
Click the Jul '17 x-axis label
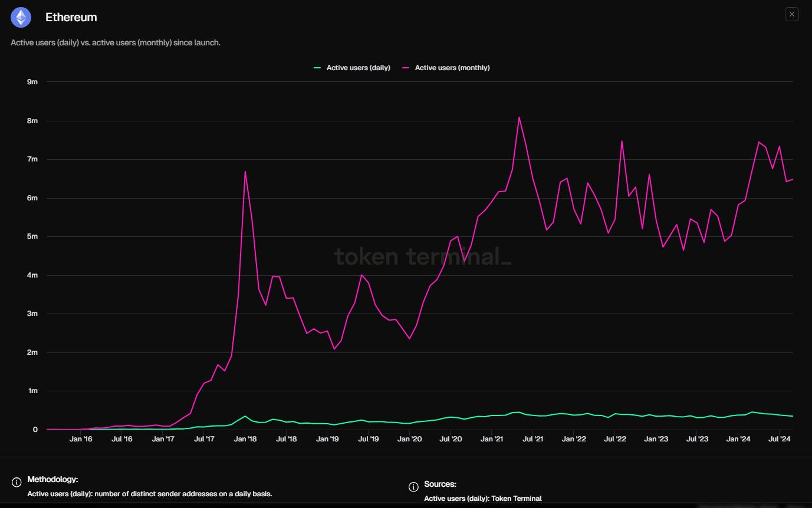click(203, 439)
